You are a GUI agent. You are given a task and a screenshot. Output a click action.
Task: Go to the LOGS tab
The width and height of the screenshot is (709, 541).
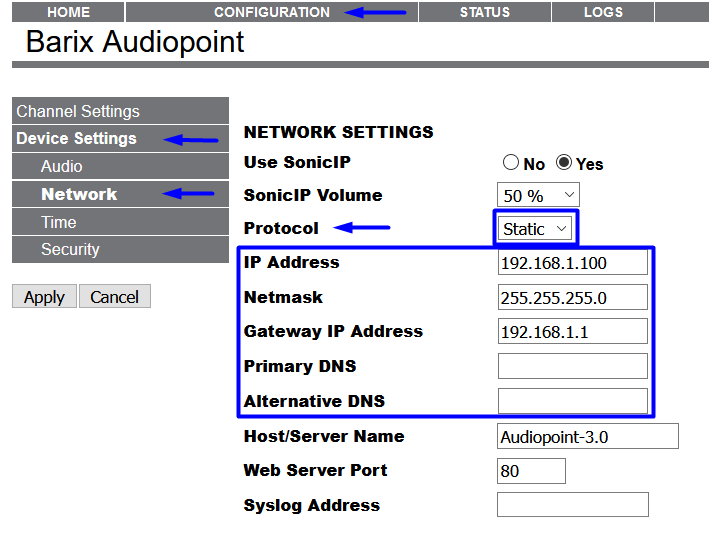pos(603,12)
